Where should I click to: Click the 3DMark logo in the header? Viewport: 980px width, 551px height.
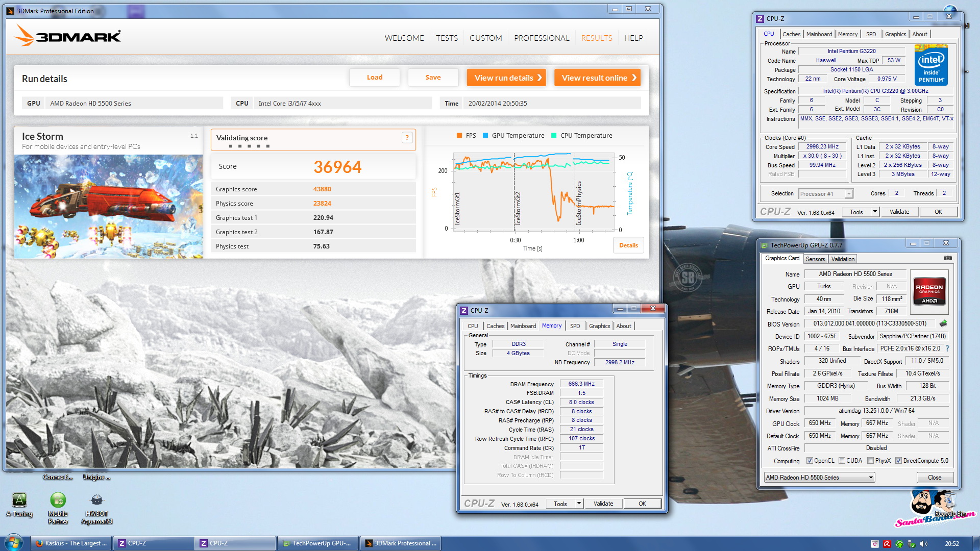click(67, 36)
